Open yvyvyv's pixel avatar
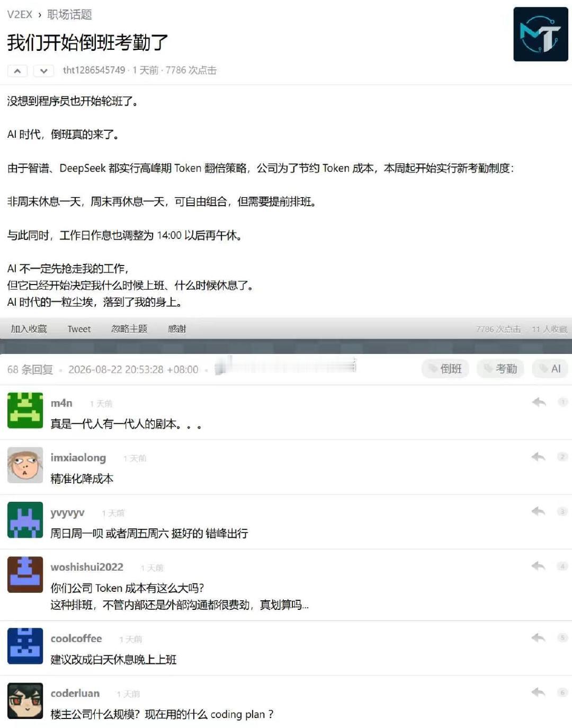 (25, 520)
